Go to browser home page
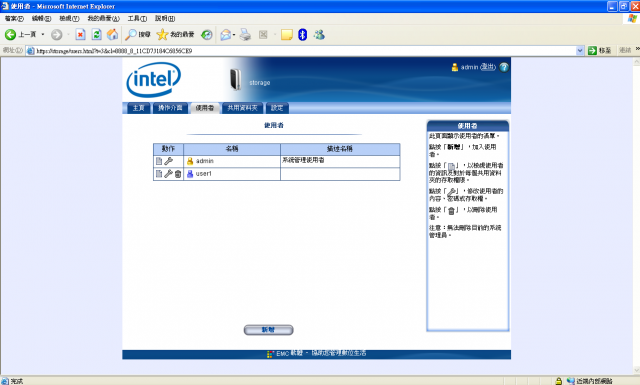Viewport: 640px width, 385px height. [112, 35]
